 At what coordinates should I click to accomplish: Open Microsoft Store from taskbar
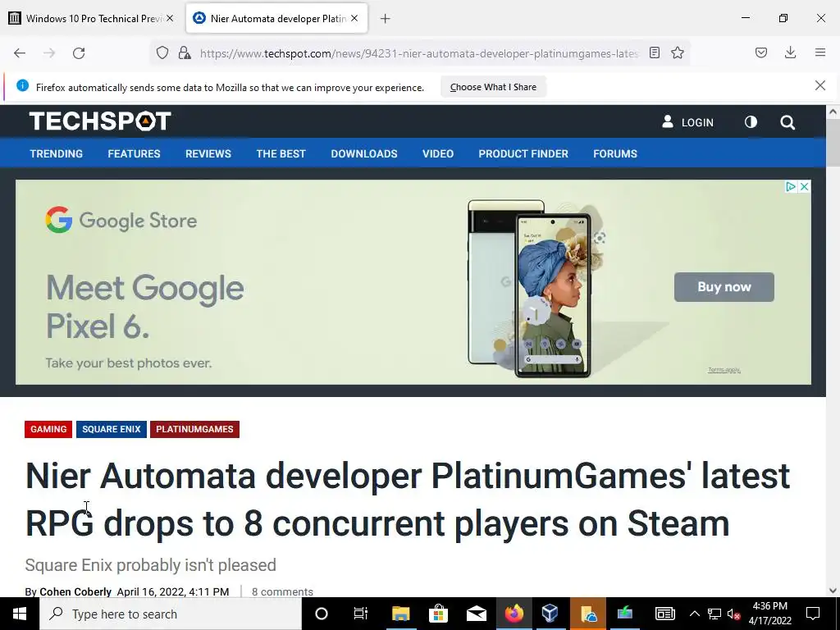coord(438,614)
